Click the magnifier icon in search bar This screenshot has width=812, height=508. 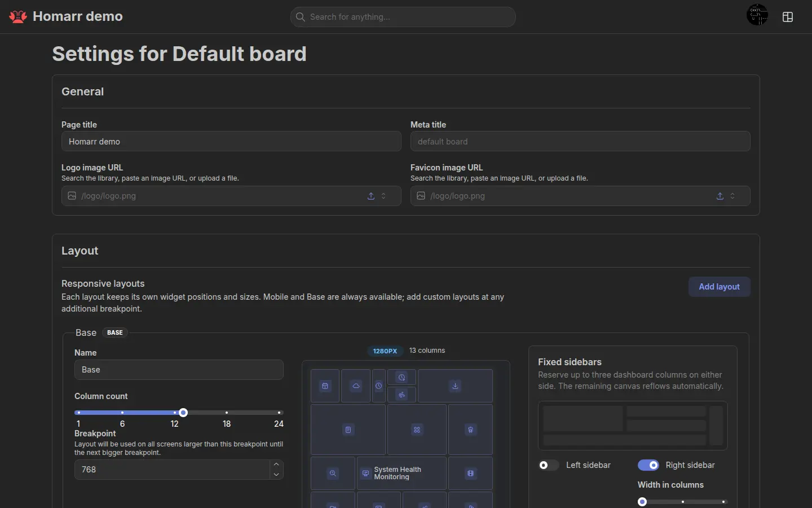click(301, 17)
